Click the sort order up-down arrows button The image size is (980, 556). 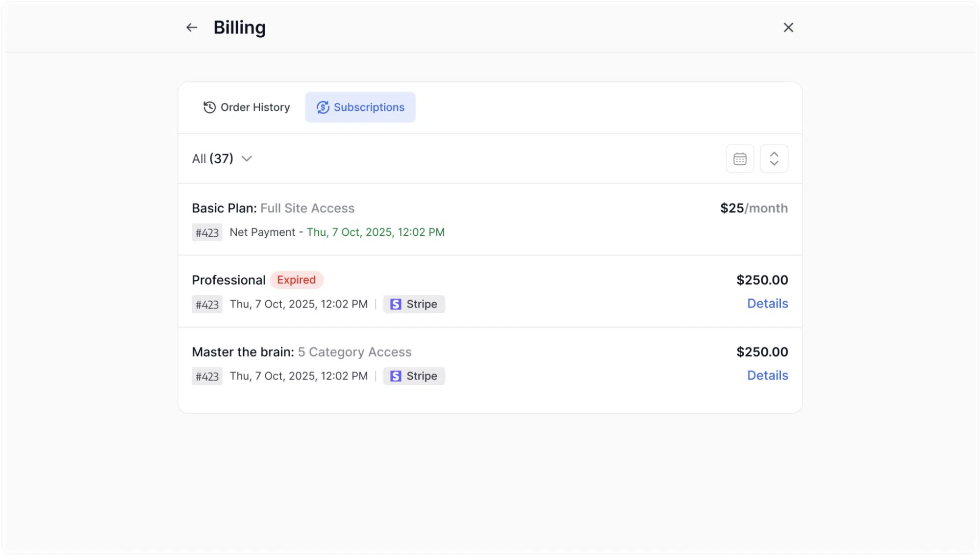click(774, 159)
